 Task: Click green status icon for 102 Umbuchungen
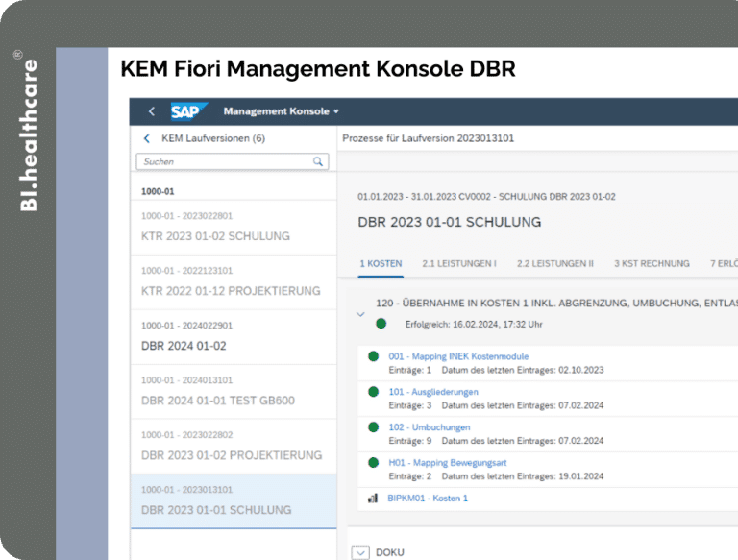point(373,426)
